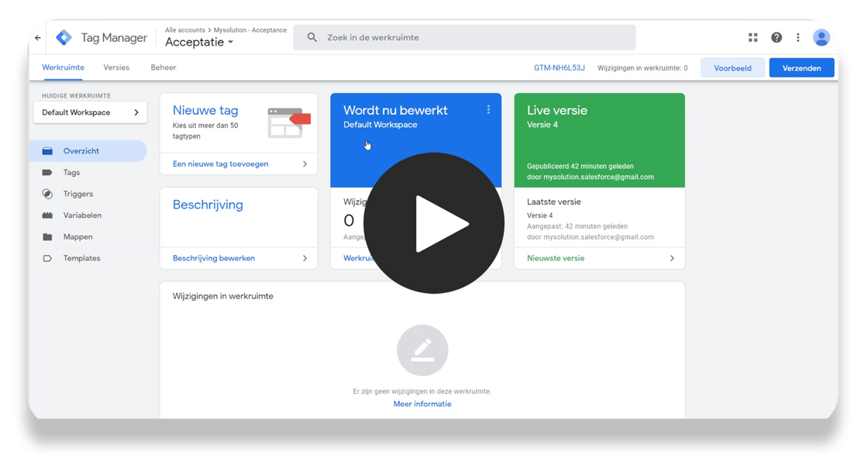Click the Nieuwe tag card heading
Image resolution: width=868 pixels, height=472 pixels.
pos(205,110)
